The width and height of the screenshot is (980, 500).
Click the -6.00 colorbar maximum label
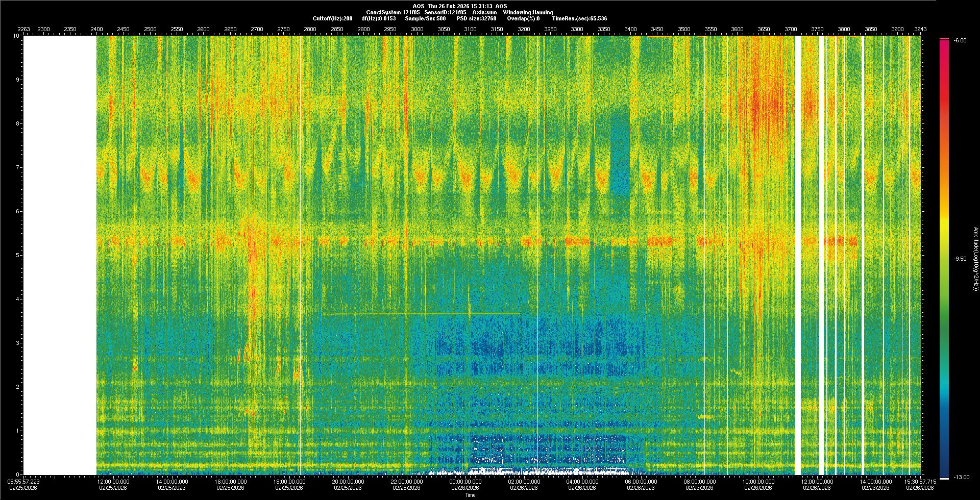[960, 40]
